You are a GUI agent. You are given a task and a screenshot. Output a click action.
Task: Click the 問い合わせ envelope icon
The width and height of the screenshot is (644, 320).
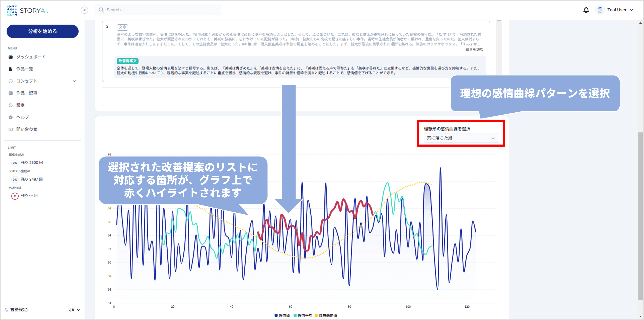(x=11, y=129)
